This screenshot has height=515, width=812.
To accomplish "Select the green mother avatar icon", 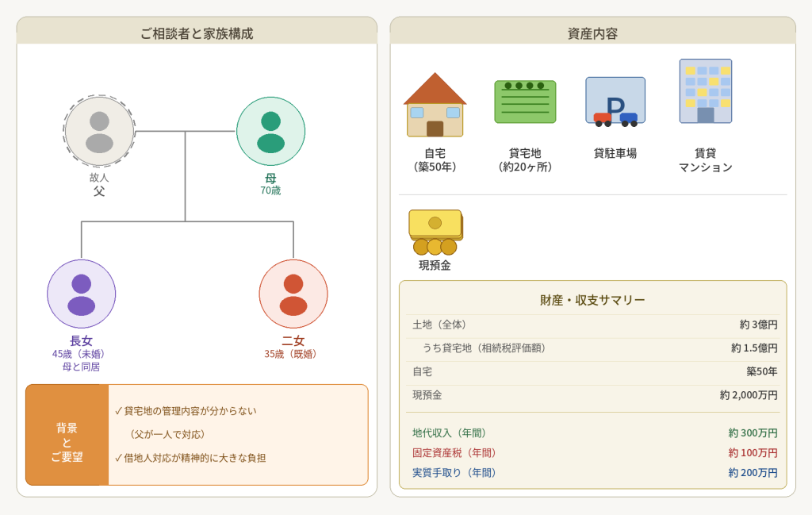I will pos(270,132).
